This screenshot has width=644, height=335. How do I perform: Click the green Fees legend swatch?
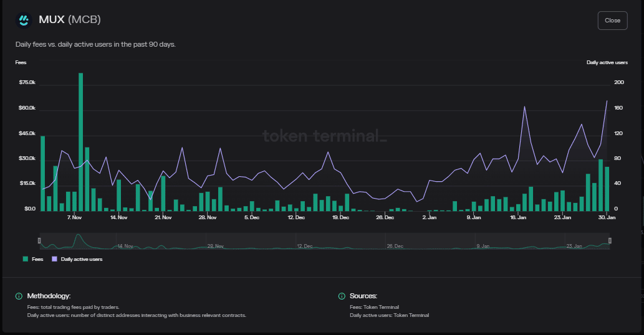(x=26, y=259)
